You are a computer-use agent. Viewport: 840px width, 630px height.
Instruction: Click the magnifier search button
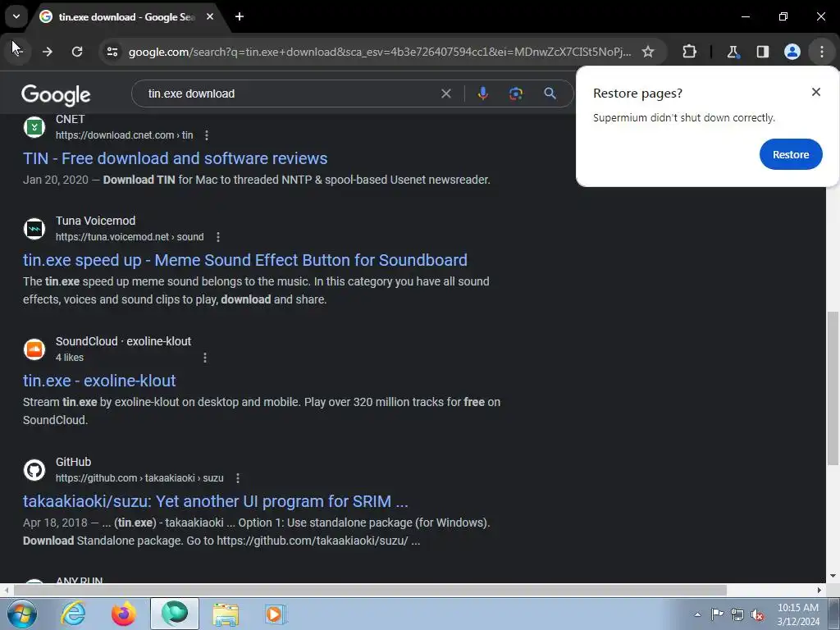tap(550, 94)
